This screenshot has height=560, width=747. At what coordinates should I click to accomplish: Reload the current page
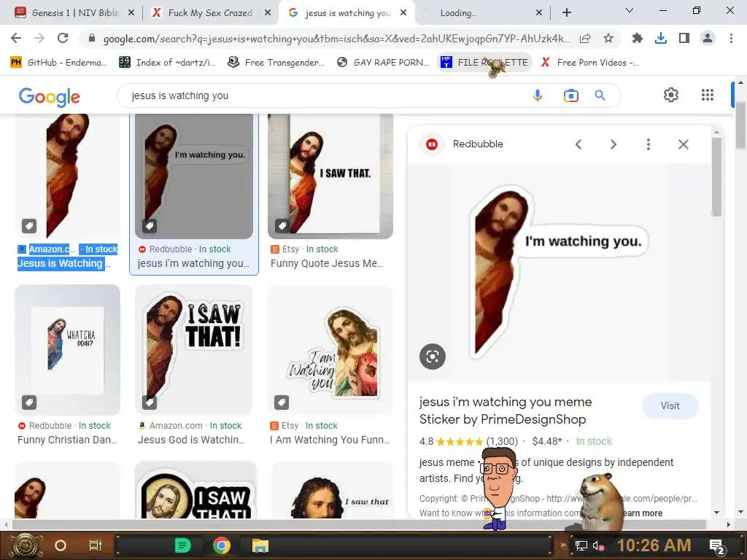[x=63, y=38]
